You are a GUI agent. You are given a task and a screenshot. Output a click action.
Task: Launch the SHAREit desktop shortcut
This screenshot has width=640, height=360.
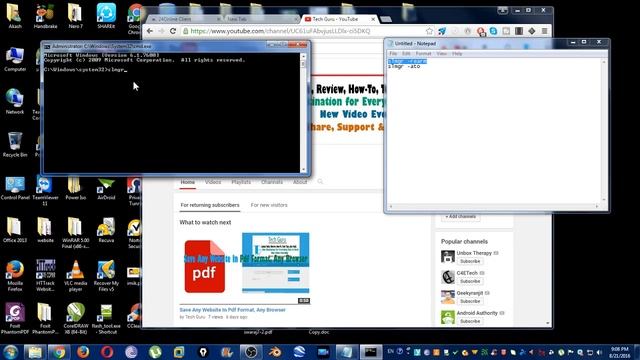point(106,16)
